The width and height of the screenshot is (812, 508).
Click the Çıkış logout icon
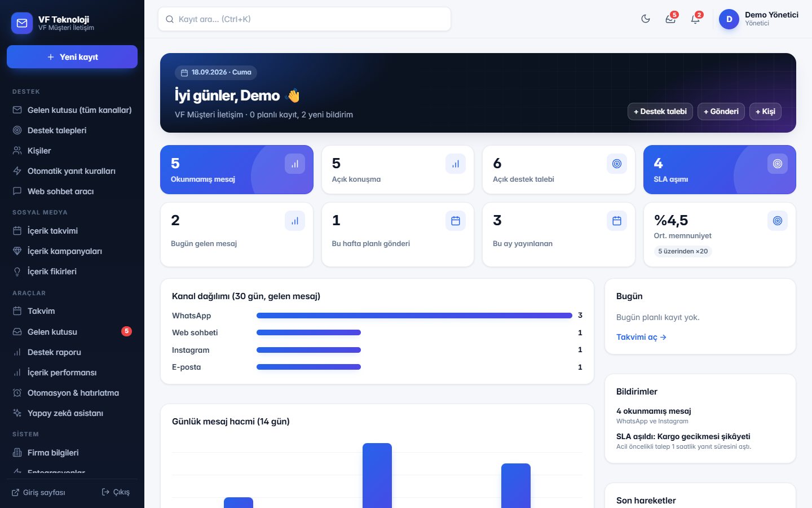coord(105,492)
